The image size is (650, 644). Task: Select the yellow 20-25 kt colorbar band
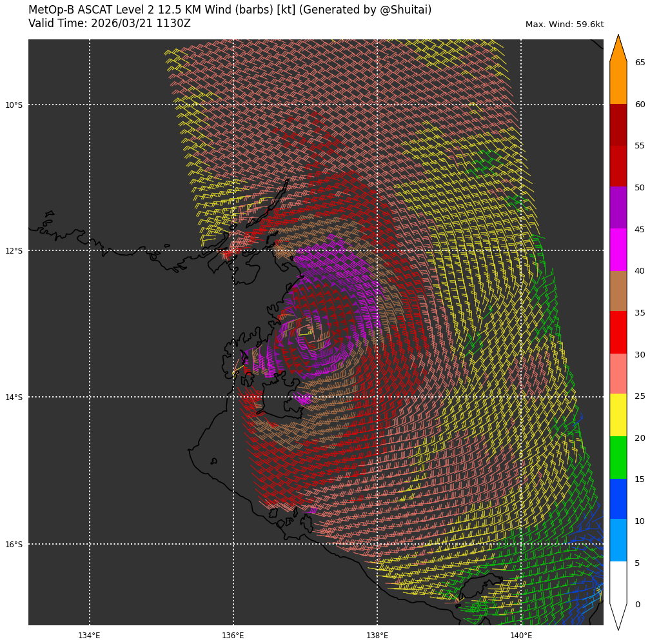pyautogui.click(x=618, y=415)
